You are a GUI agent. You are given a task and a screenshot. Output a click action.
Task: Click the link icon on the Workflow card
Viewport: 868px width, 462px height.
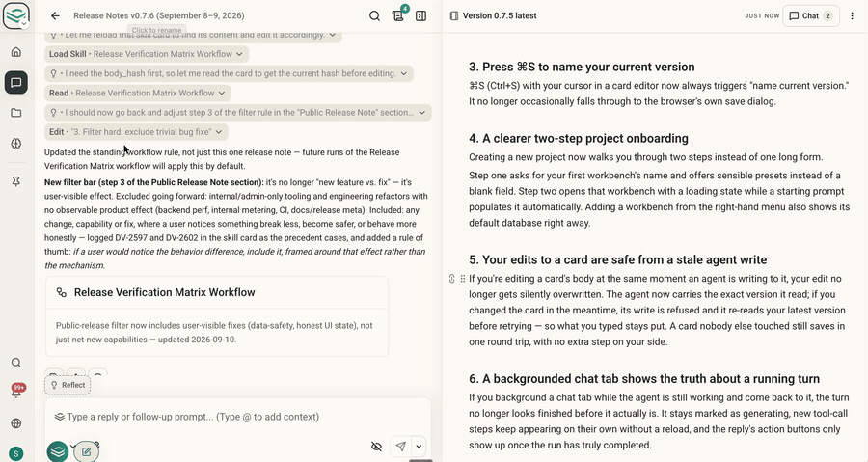point(62,292)
